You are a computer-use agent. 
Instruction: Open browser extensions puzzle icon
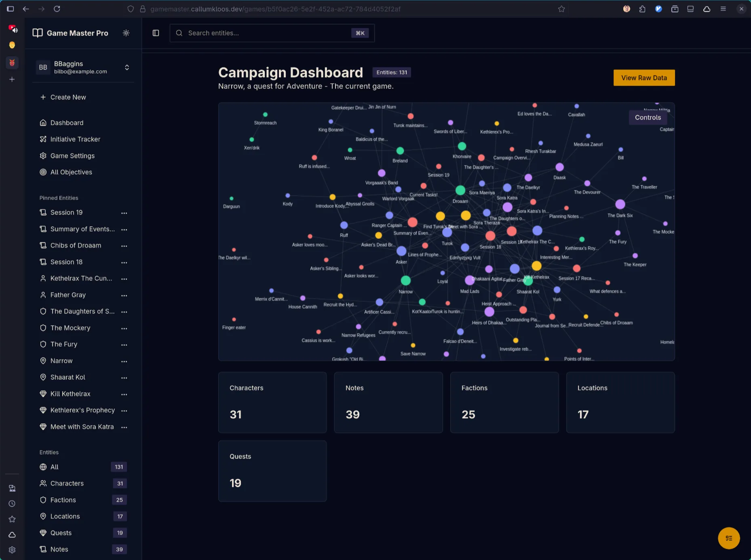pyautogui.click(x=642, y=9)
